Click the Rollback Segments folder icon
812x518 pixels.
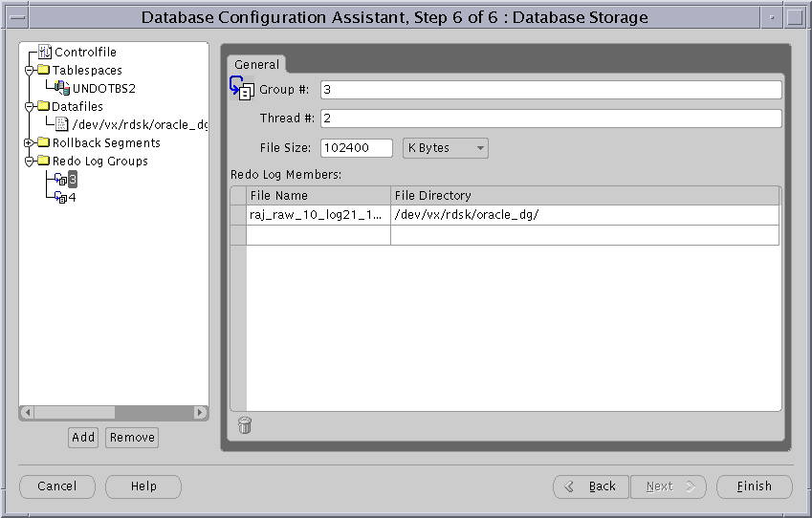coord(44,143)
